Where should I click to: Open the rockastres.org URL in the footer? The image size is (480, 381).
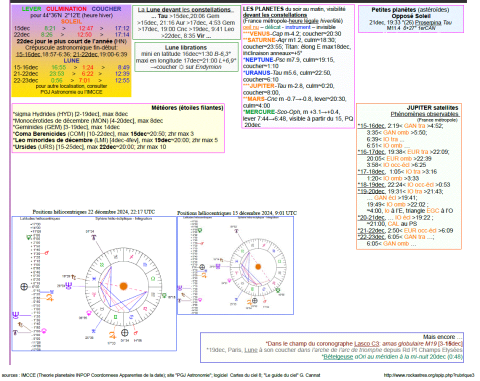click(429, 375)
